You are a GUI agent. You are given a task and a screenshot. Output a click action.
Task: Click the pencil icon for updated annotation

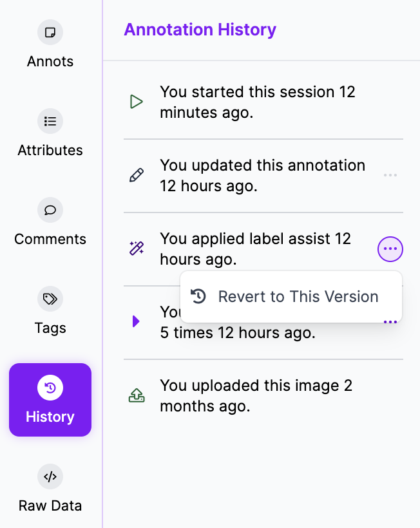click(x=136, y=176)
